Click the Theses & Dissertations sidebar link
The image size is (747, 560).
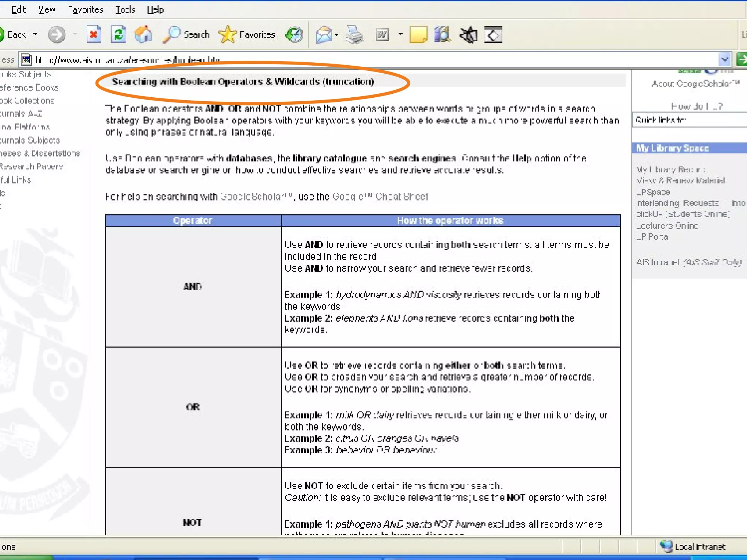click(x=39, y=153)
